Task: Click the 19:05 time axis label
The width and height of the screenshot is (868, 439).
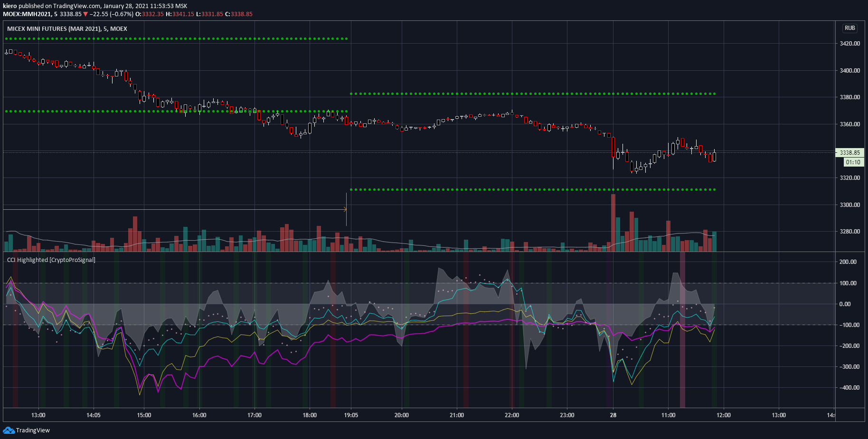Action: click(x=351, y=415)
